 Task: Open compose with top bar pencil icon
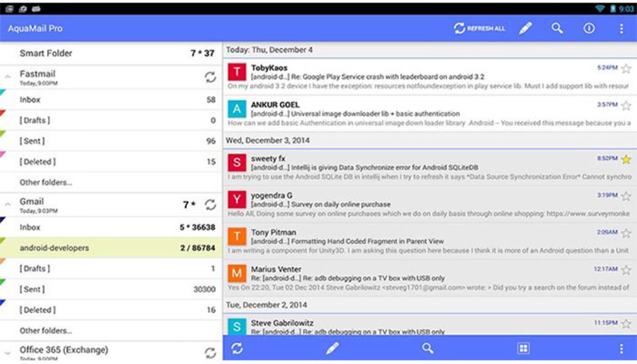(x=526, y=29)
